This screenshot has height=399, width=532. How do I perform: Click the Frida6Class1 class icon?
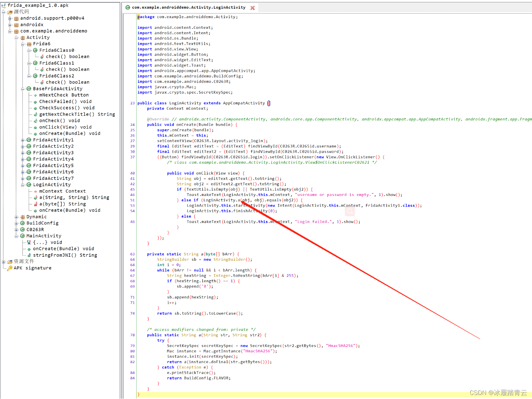[x=35, y=63]
